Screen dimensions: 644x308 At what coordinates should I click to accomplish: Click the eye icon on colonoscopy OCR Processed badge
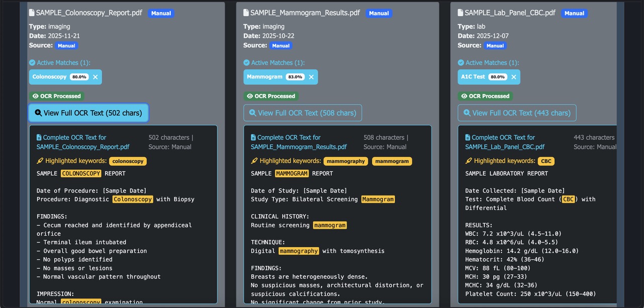[36, 96]
